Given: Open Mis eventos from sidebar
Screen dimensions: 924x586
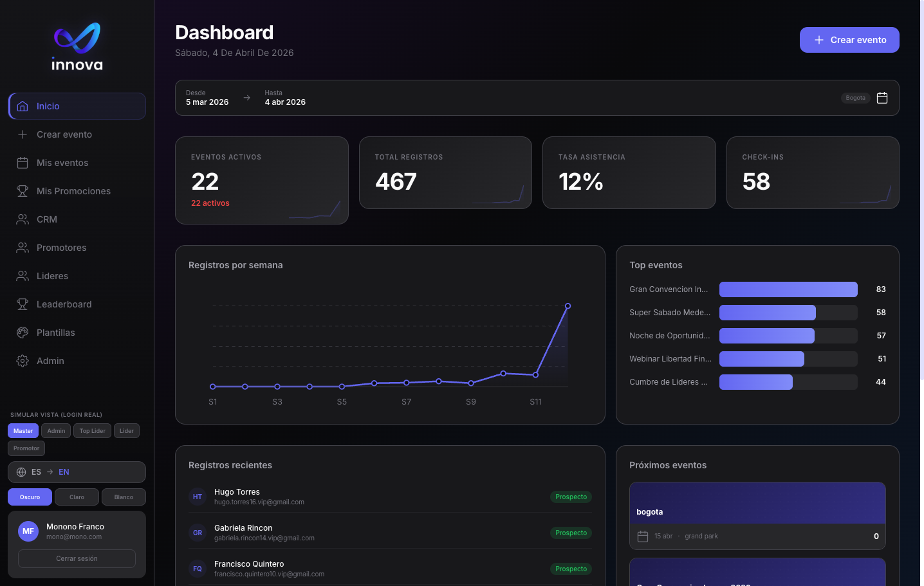Looking at the screenshot, I should [77, 163].
